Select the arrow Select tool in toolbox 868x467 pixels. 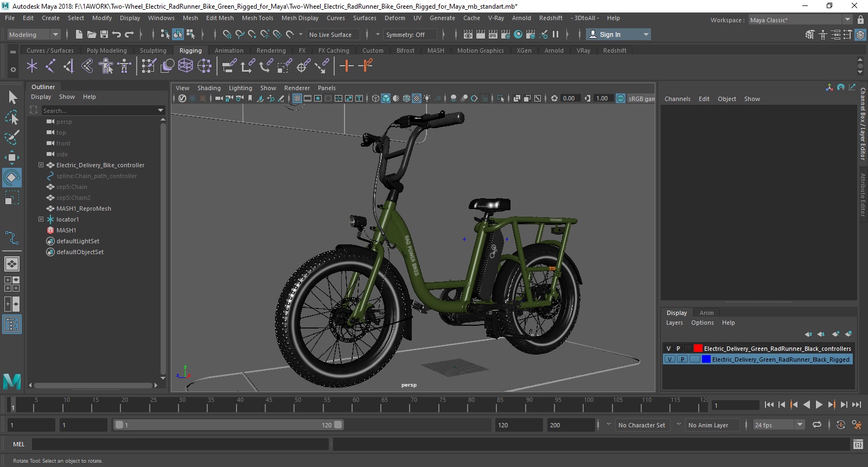pos(12,97)
